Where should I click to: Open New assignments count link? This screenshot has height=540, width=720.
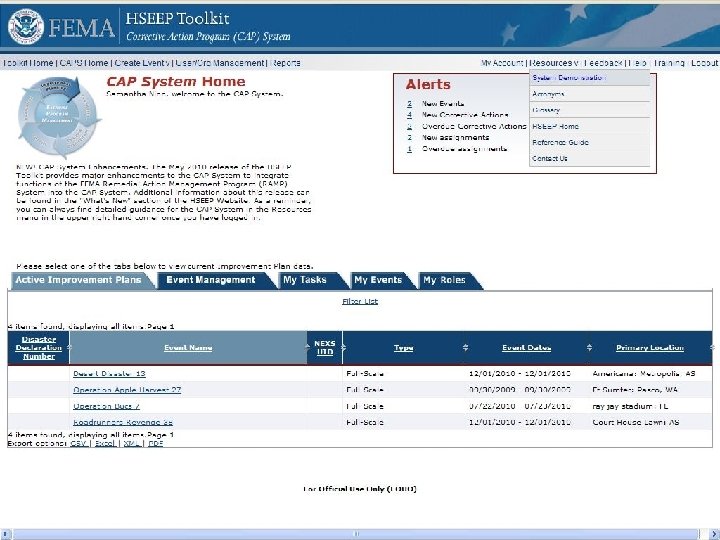coord(409,137)
